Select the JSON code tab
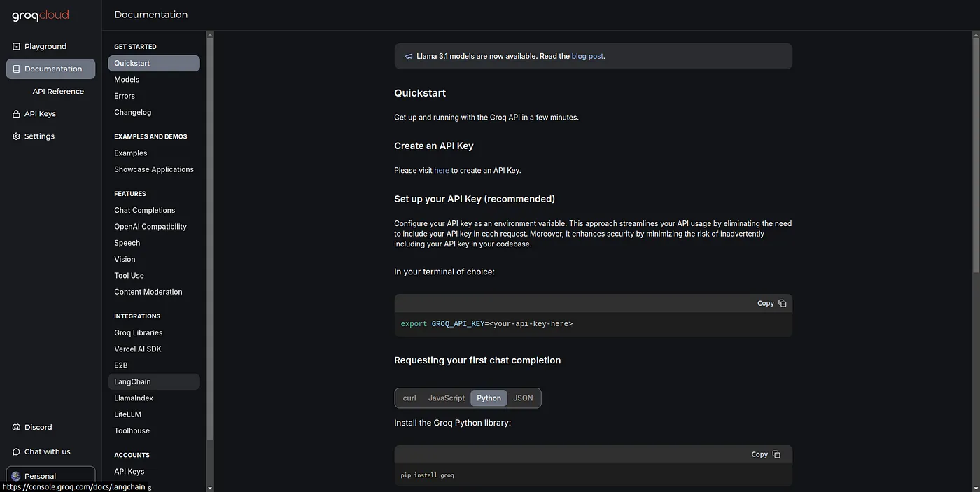This screenshot has height=492, width=980. pos(523,398)
